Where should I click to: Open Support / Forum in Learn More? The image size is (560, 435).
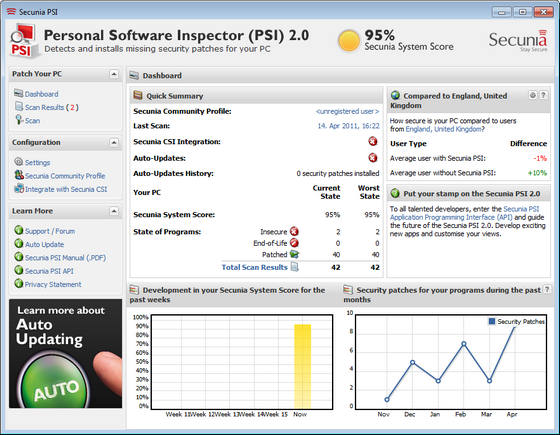pos(50,231)
